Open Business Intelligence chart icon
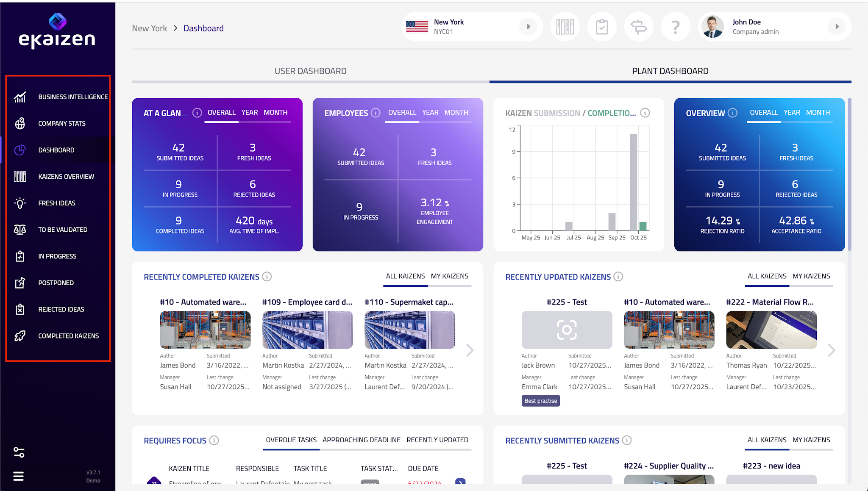This screenshot has width=868, height=491. pyautogui.click(x=20, y=97)
